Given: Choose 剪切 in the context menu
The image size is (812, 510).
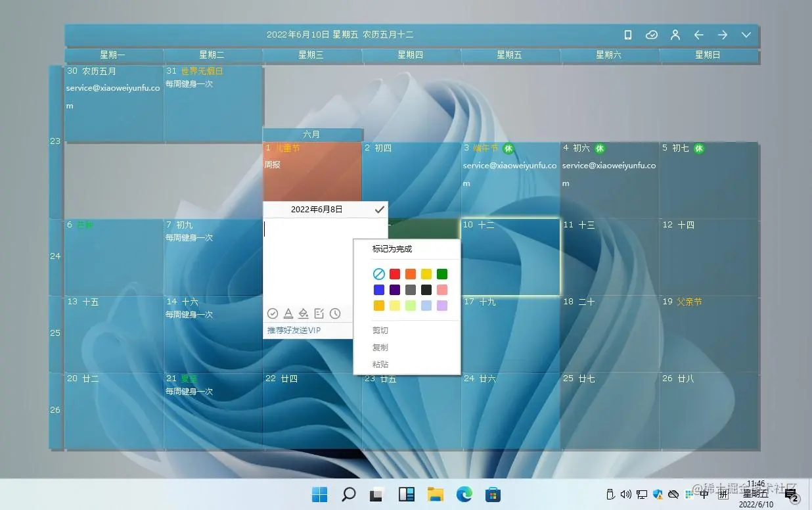Looking at the screenshot, I should (x=380, y=331).
